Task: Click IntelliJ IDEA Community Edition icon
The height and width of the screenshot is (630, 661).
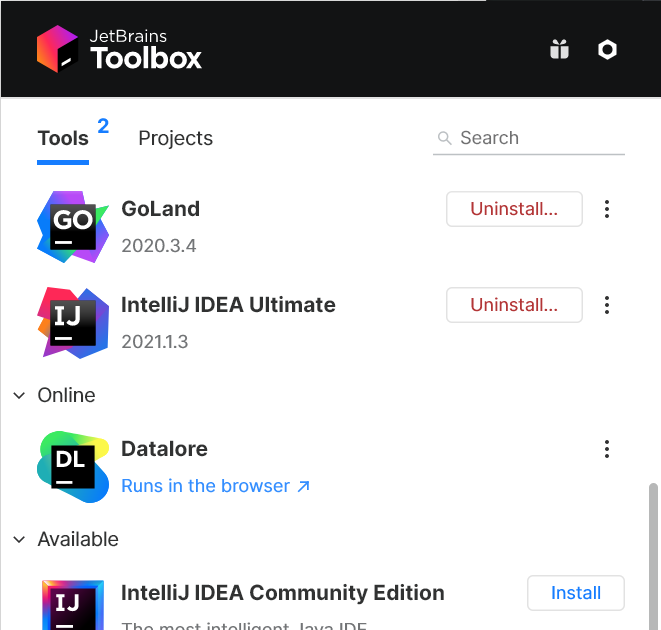Action: pyautogui.click(x=72, y=604)
